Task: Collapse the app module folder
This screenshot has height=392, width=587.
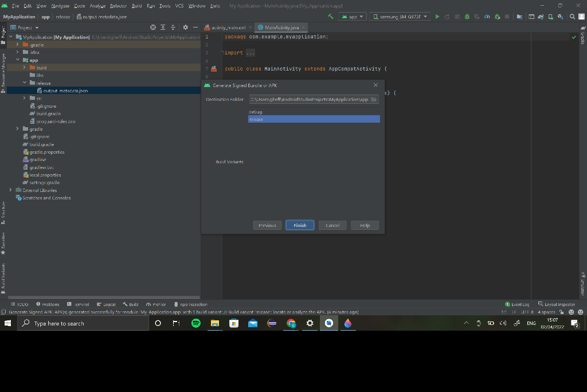Action: coord(18,60)
